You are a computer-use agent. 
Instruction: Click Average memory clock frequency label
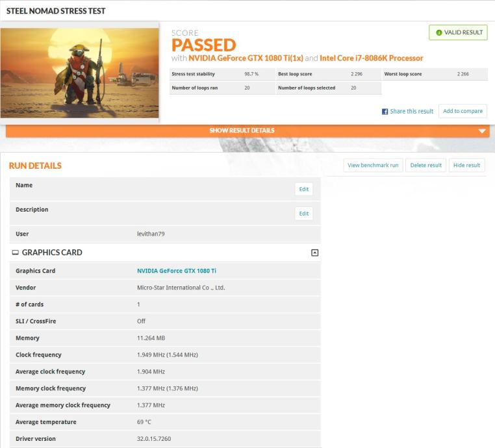pos(63,405)
